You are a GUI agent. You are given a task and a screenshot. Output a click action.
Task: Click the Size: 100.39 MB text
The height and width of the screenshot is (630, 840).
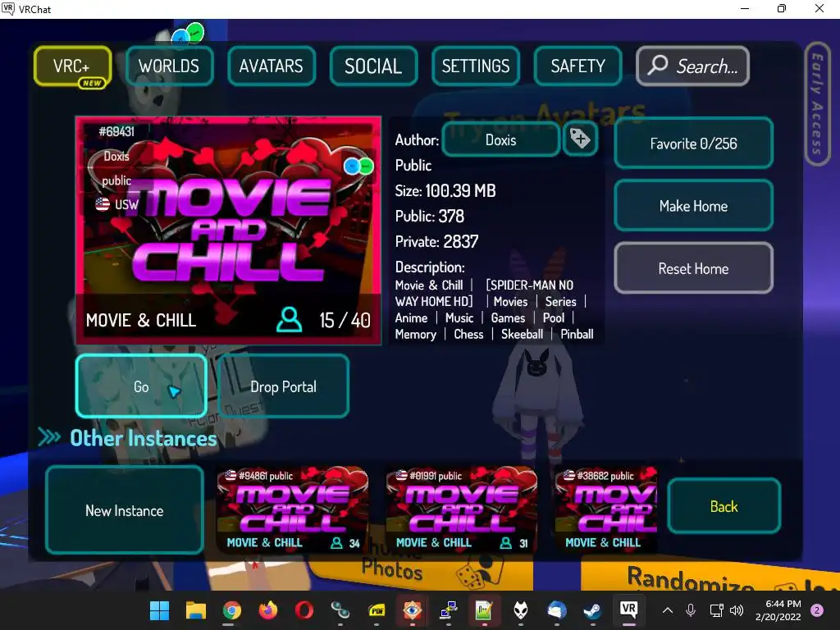click(445, 190)
